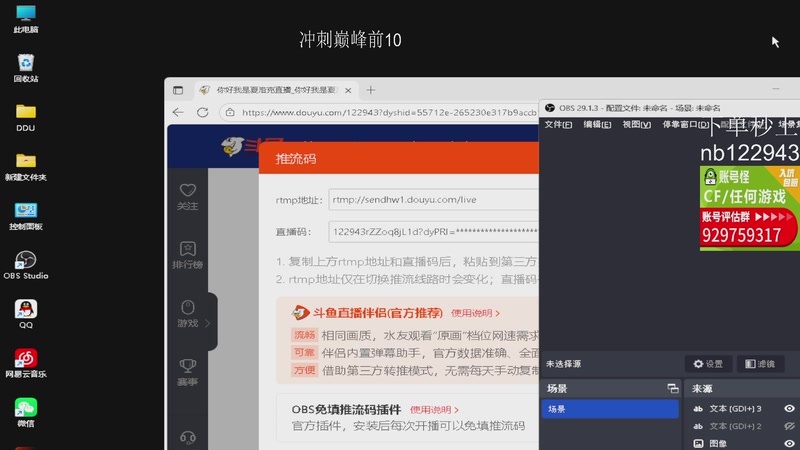Open the OBS 视图(V) menu
This screenshot has height=450, width=800.
637,124
